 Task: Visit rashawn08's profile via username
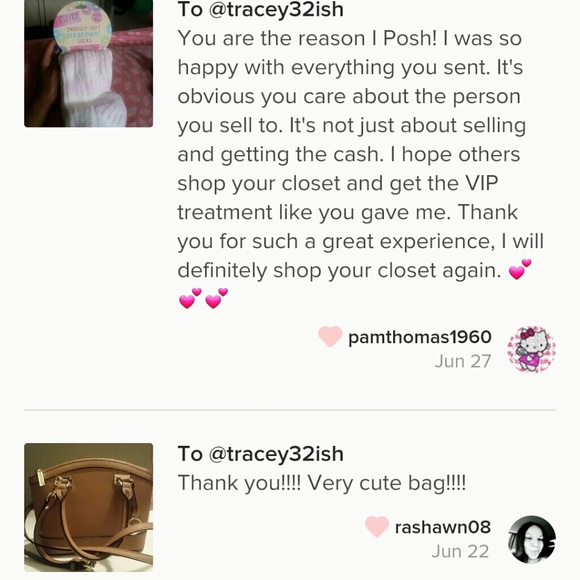[x=443, y=527]
